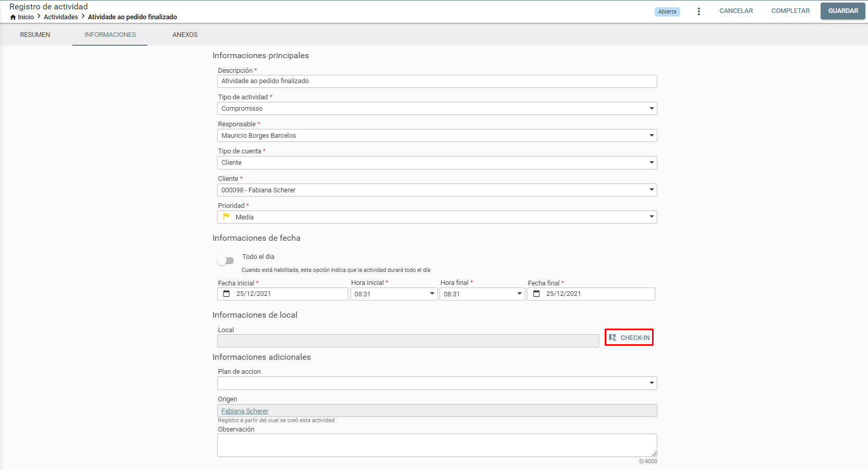The image size is (868, 470).
Task: Click the Fecha inicial date field
Action: click(283, 294)
